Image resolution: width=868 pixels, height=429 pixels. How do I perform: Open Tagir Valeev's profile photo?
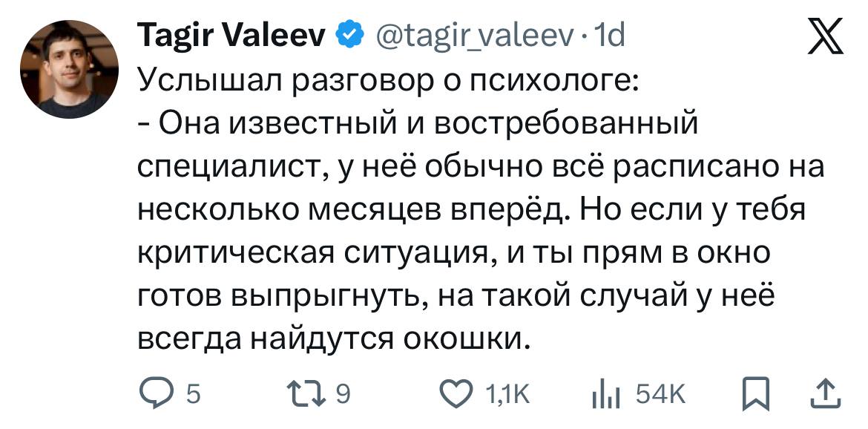(x=69, y=69)
